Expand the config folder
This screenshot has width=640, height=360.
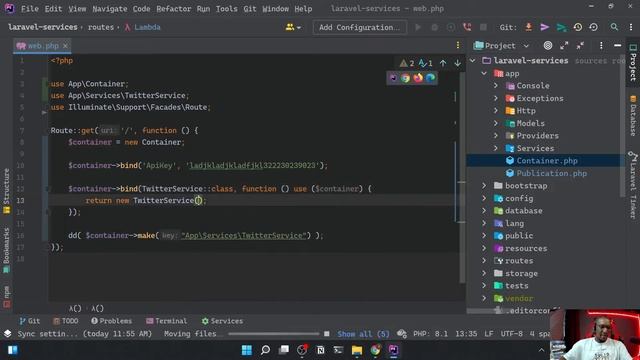(484, 198)
